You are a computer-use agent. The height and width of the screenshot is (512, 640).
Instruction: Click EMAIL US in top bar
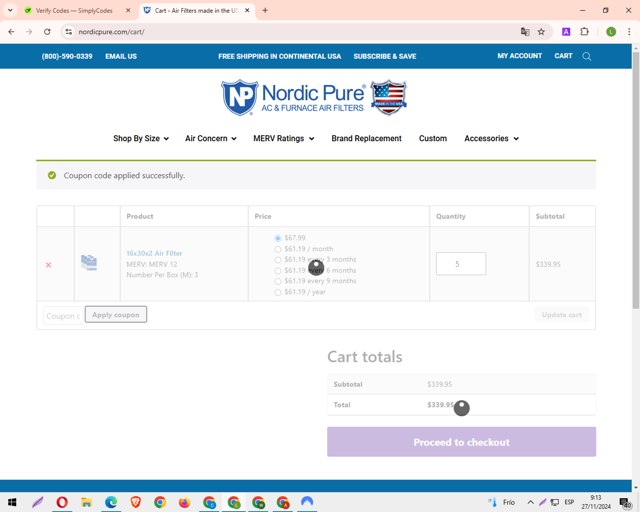click(121, 56)
